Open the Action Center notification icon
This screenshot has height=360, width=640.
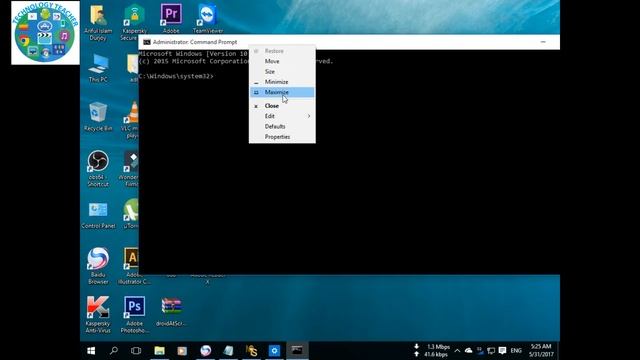click(x=502, y=351)
